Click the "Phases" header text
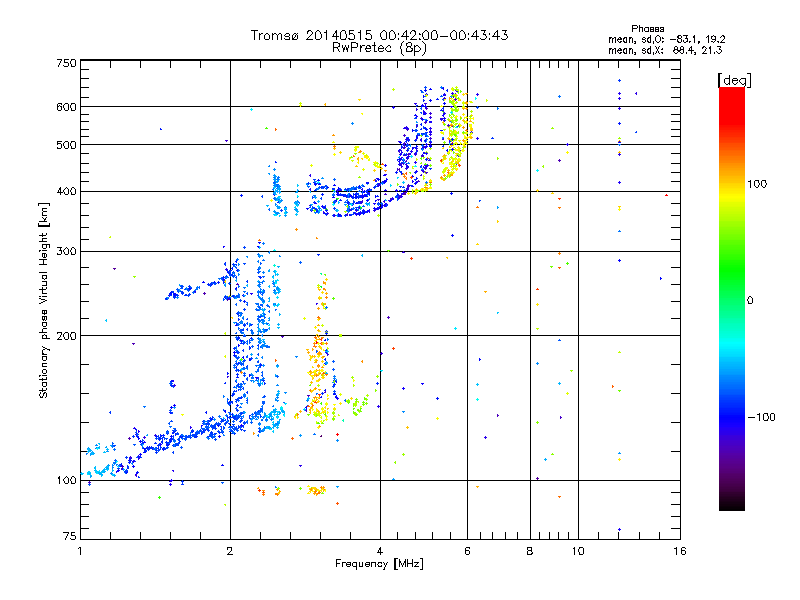This screenshot has height=600, width=800. tap(647, 29)
